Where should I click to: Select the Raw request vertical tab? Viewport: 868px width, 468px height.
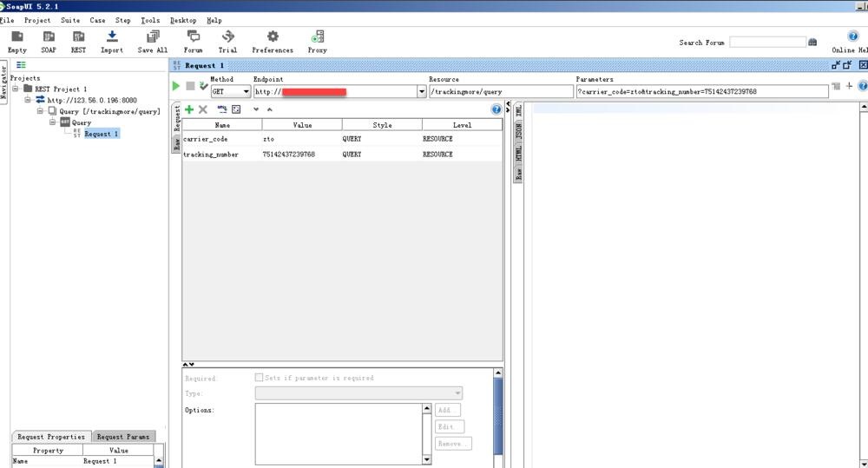pos(177,144)
